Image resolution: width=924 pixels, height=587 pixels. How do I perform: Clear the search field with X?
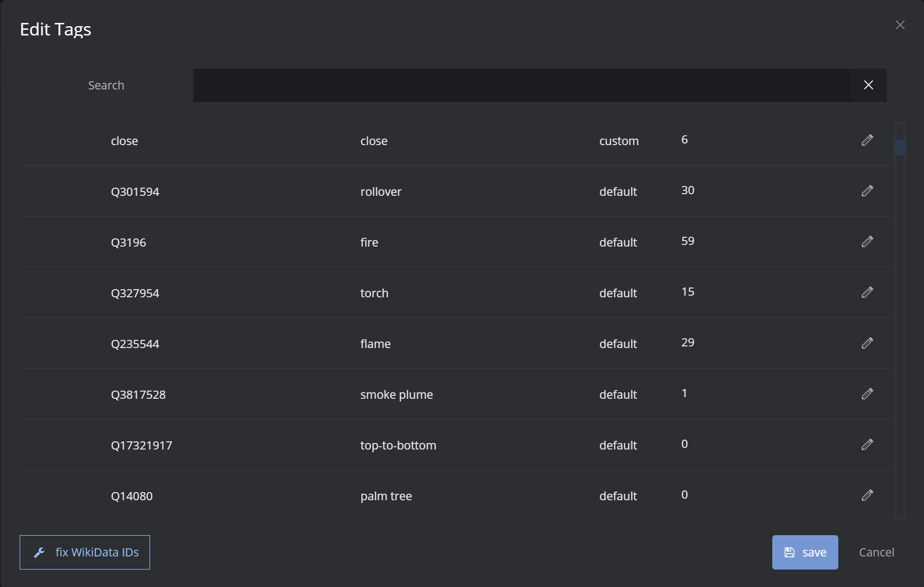[868, 85]
